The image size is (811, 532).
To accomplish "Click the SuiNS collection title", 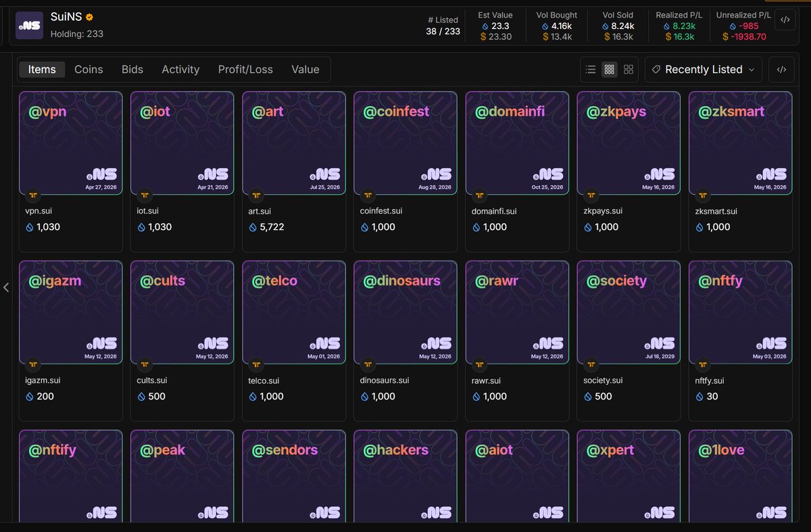I will [66, 17].
